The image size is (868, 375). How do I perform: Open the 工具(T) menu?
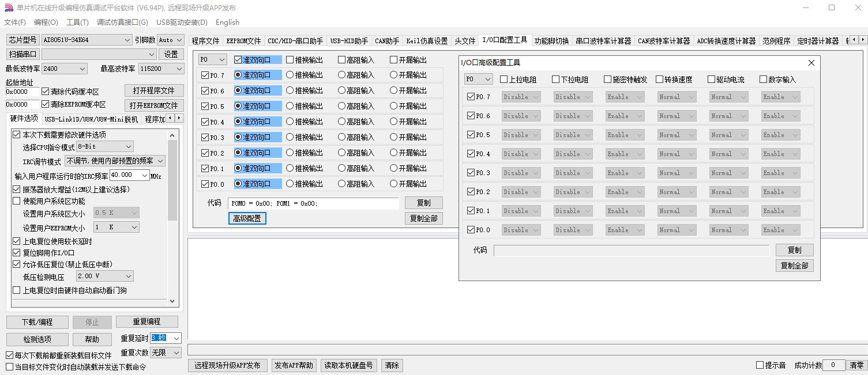[77, 22]
